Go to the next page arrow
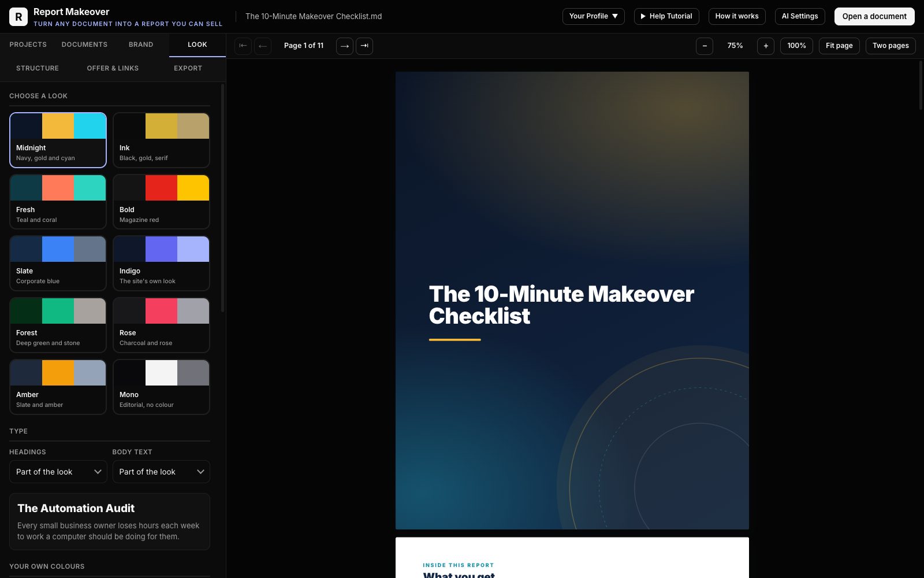The image size is (924, 578). pyautogui.click(x=345, y=46)
